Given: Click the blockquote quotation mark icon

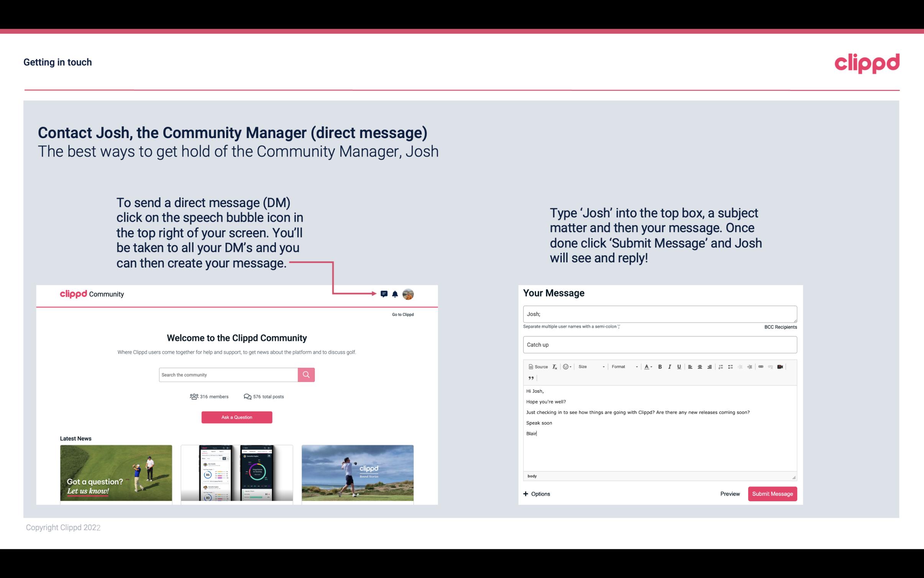Looking at the screenshot, I should [530, 377].
